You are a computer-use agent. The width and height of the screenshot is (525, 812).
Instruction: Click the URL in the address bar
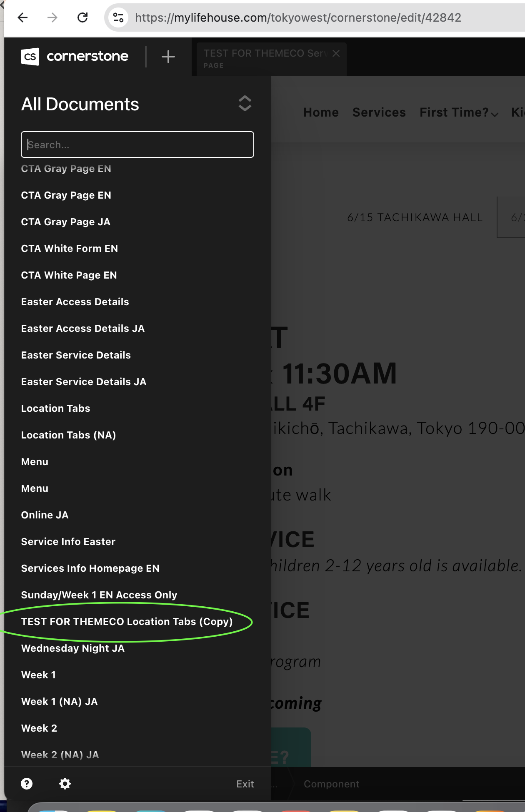tap(298, 17)
